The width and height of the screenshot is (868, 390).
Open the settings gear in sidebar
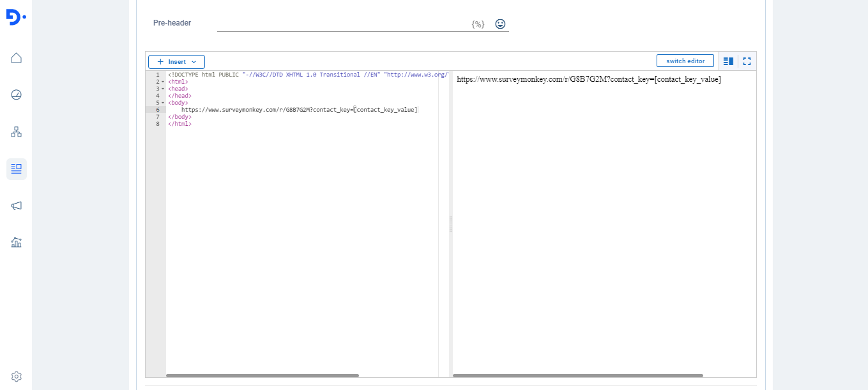pyautogui.click(x=17, y=377)
